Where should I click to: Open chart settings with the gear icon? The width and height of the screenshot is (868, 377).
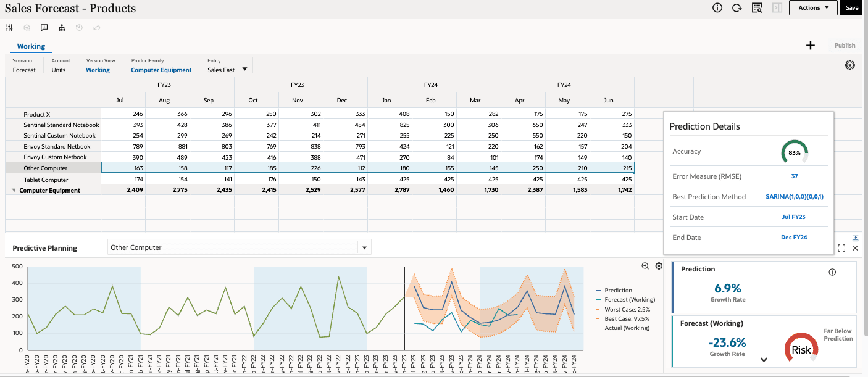[659, 266]
